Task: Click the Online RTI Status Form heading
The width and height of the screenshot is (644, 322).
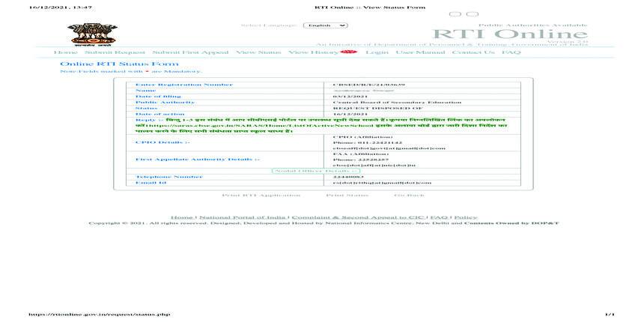Action: [x=119, y=64]
